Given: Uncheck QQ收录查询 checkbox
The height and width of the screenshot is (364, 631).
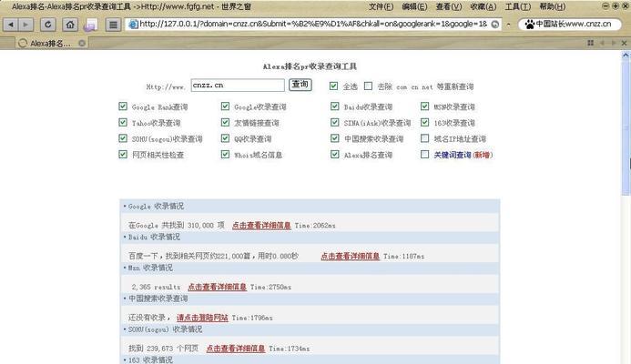Looking at the screenshot, I should pos(225,138).
